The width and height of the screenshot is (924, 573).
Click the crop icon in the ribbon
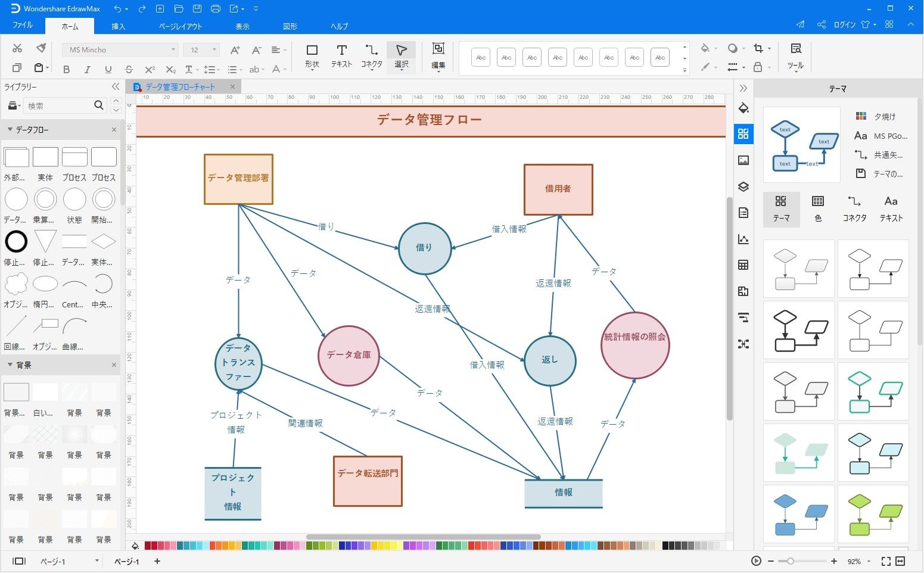(x=758, y=49)
